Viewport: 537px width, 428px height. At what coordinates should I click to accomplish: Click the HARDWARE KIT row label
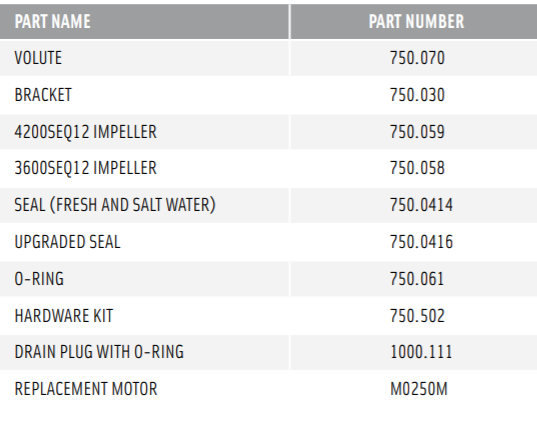(64, 316)
